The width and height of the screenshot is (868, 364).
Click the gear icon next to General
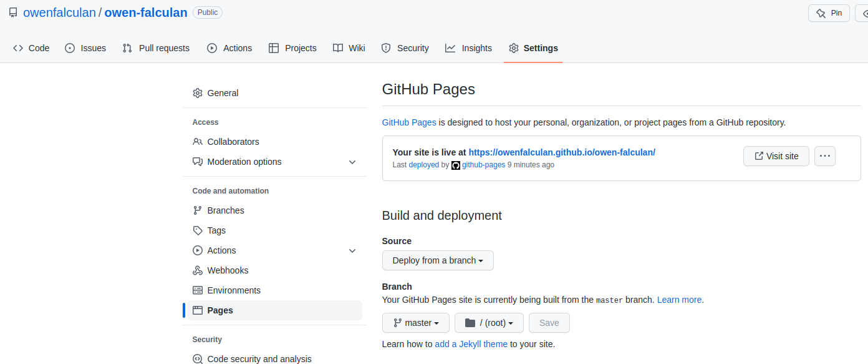[198, 93]
